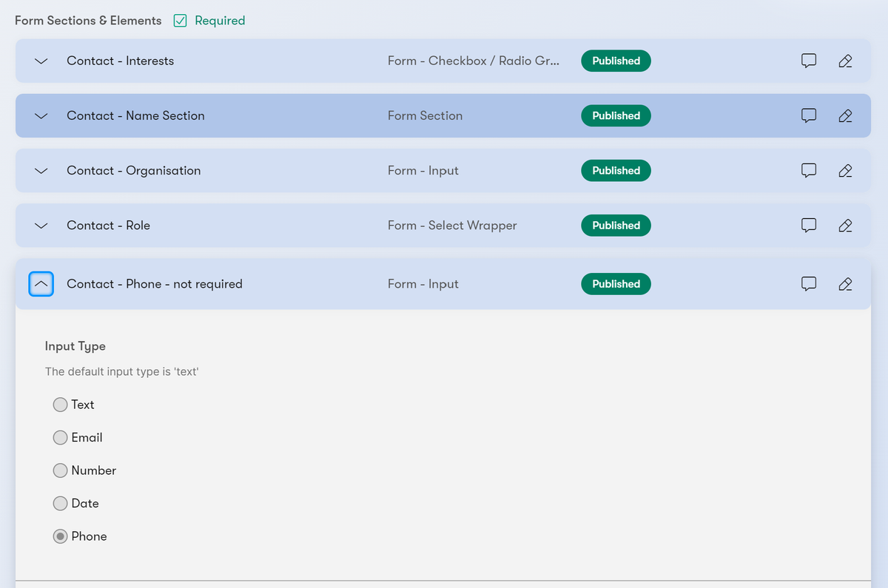Edit the Contact - Interests element

[845, 61]
